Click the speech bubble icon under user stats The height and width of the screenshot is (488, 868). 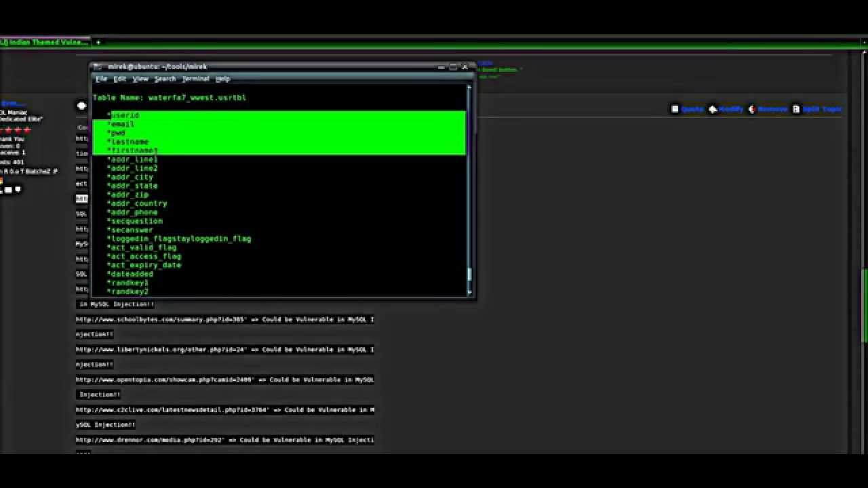tap(18, 190)
